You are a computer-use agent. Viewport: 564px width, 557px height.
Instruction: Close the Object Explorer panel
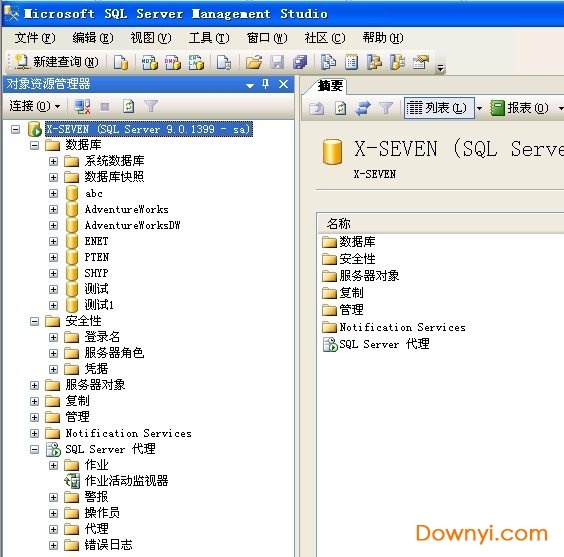pyautogui.click(x=283, y=84)
